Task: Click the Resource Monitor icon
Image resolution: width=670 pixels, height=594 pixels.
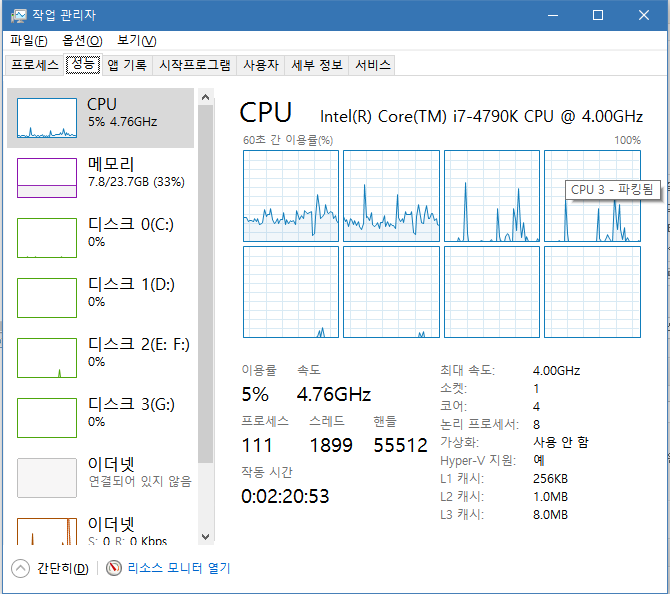Action: pyautogui.click(x=114, y=568)
